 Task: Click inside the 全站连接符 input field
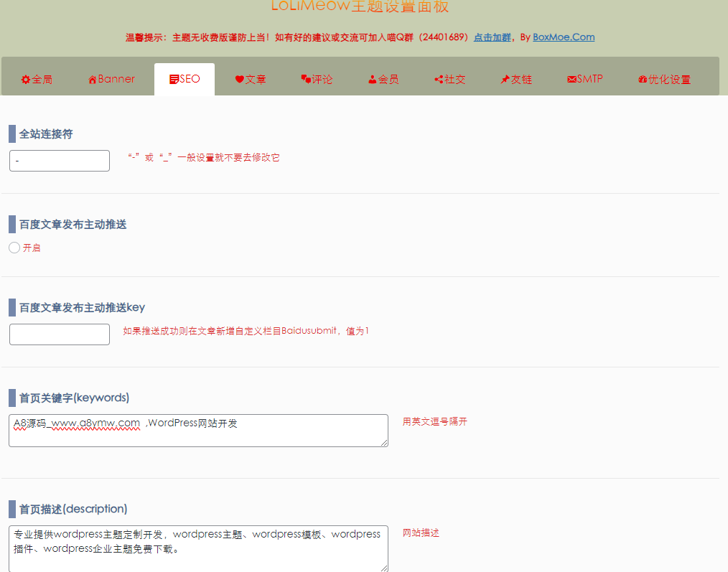(x=59, y=160)
